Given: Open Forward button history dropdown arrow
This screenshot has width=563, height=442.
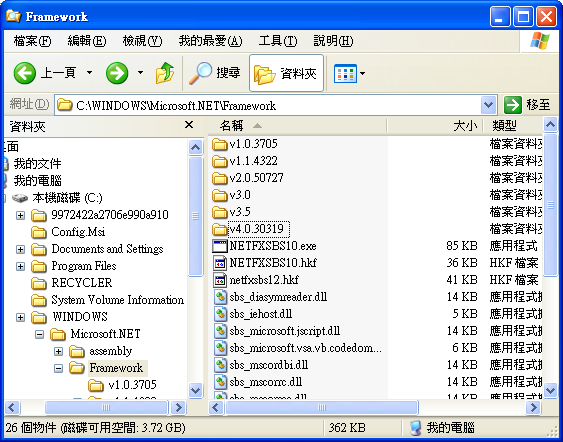Looking at the screenshot, I should (140, 73).
